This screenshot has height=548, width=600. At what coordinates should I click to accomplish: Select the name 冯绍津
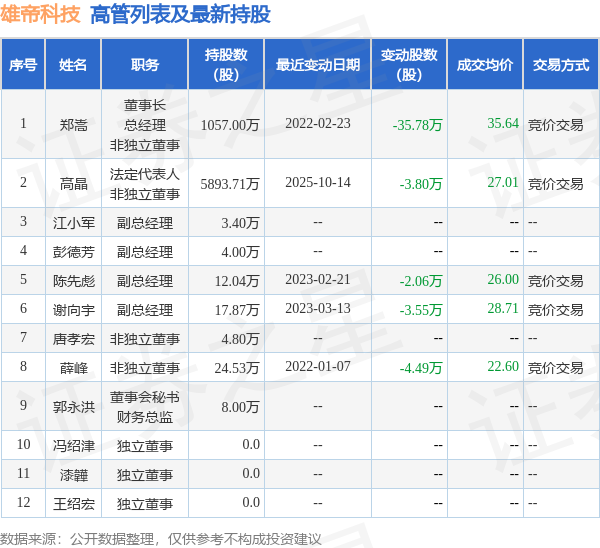73,446
